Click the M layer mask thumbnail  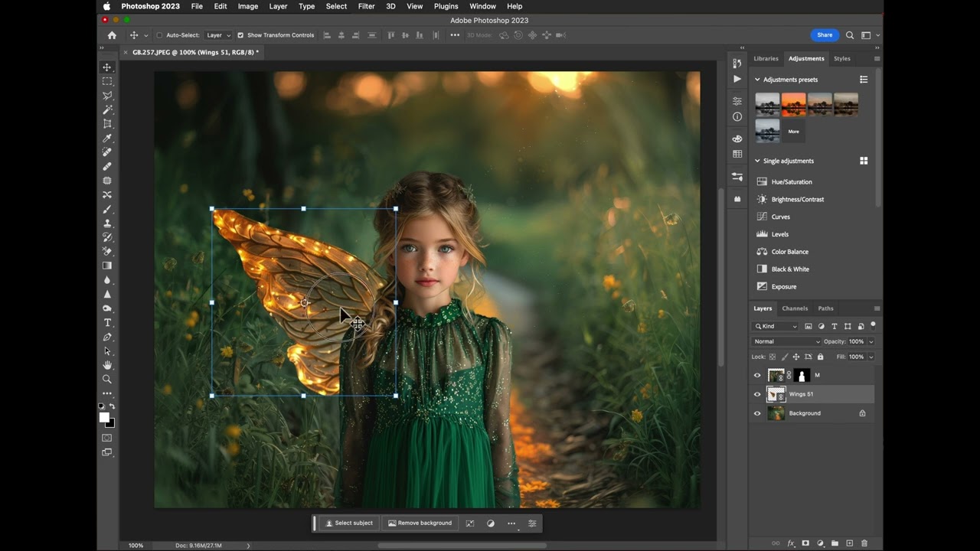point(802,375)
